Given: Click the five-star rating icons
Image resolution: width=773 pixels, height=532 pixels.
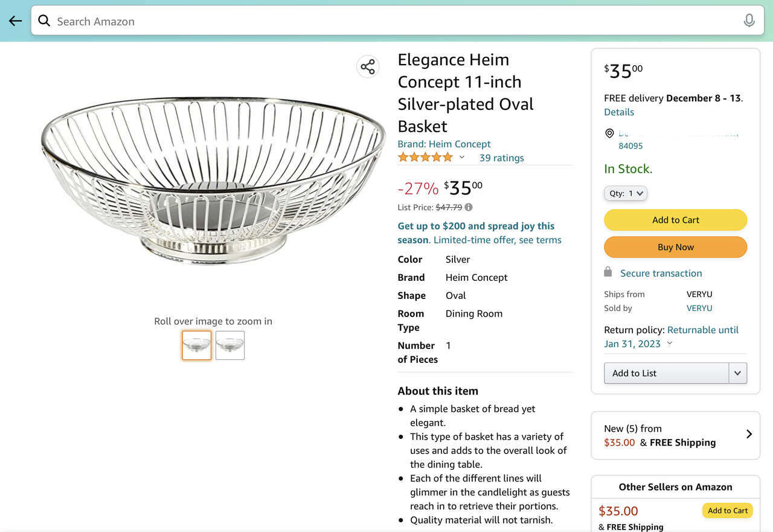Looking at the screenshot, I should (425, 158).
